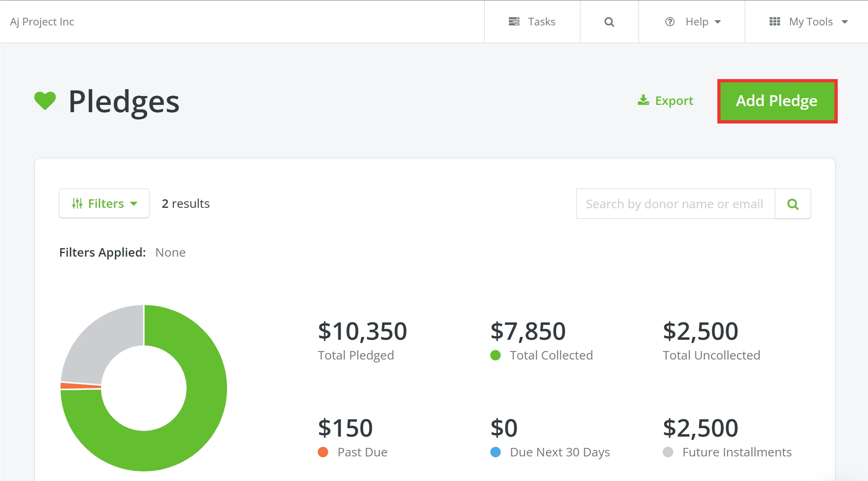Click the Help question mark icon
The height and width of the screenshot is (481, 868).
point(670,22)
